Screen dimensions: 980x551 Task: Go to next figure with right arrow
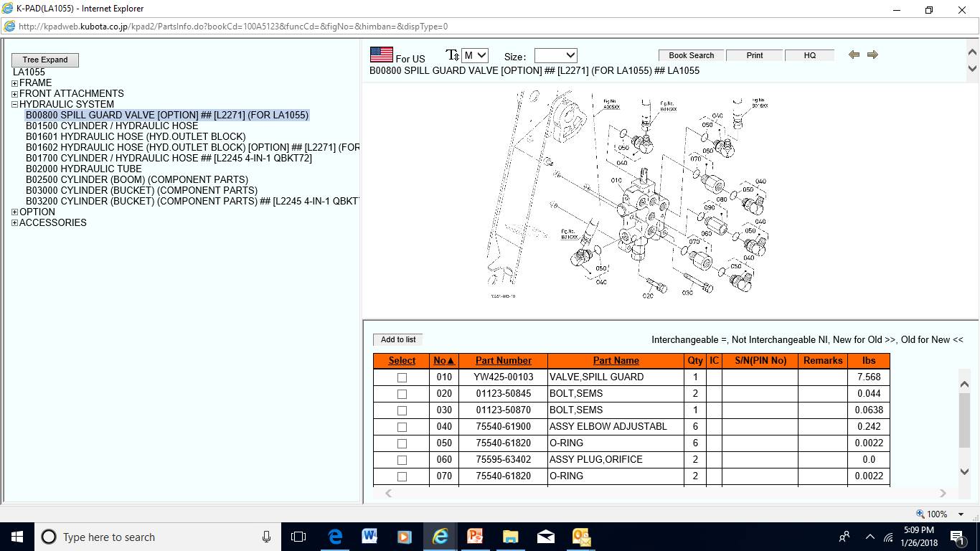point(872,55)
